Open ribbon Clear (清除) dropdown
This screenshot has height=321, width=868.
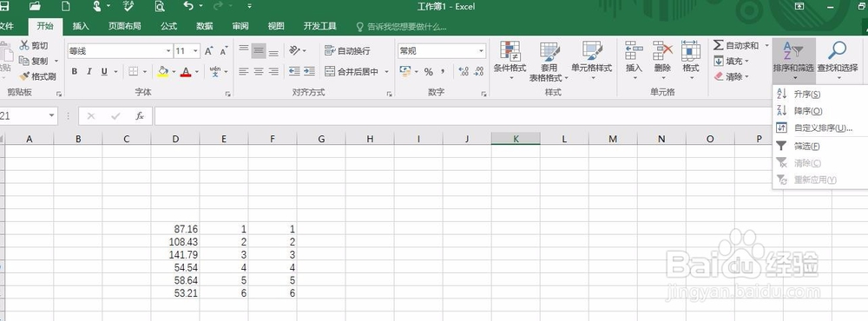tap(731, 76)
